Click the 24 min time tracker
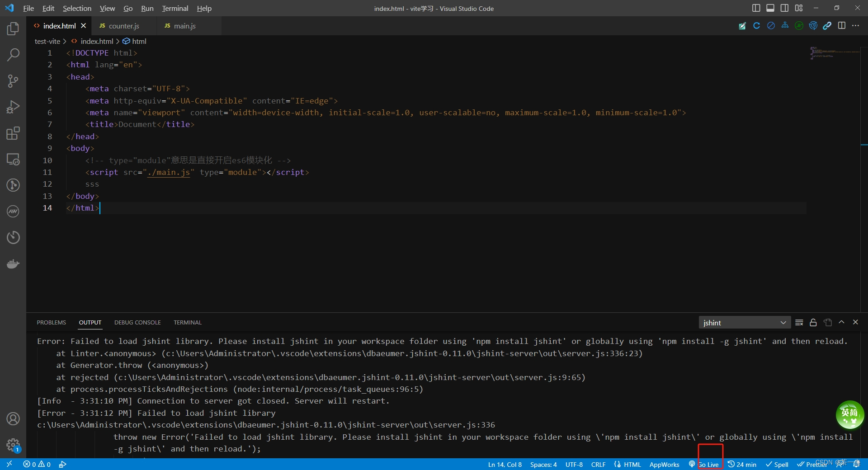868x470 pixels. tap(742, 465)
